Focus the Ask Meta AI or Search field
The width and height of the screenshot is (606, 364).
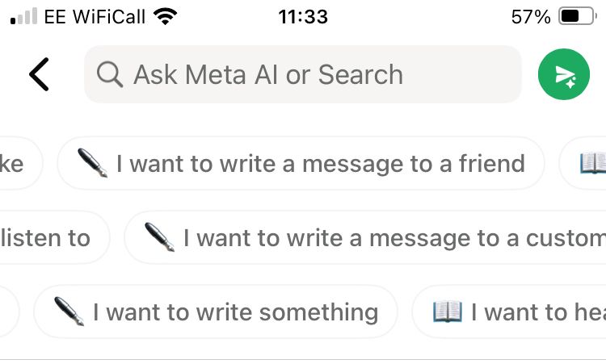pyautogui.click(x=303, y=74)
